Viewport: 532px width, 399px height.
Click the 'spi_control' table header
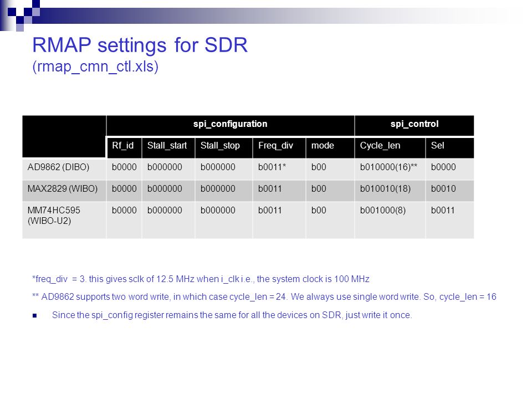pyautogui.click(x=415, y=124)
